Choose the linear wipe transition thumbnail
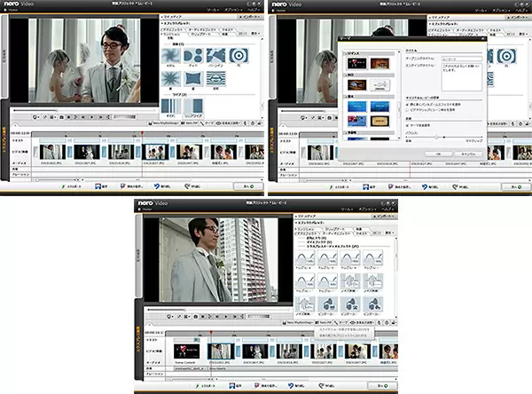532x394 pixels. pyautogui.click(x=193, y=106)
